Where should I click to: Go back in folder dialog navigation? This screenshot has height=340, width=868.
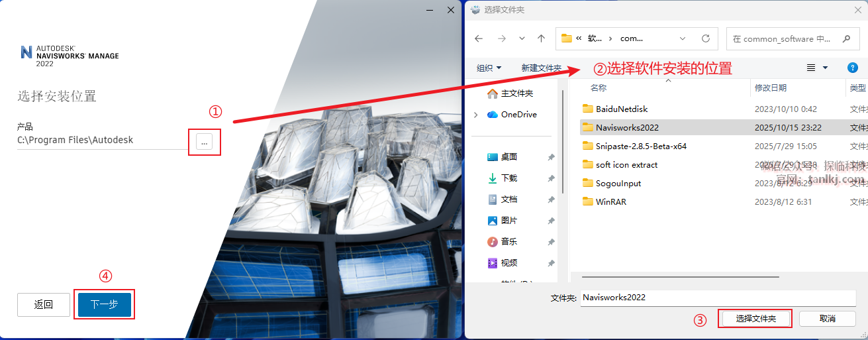coord(479,38)
